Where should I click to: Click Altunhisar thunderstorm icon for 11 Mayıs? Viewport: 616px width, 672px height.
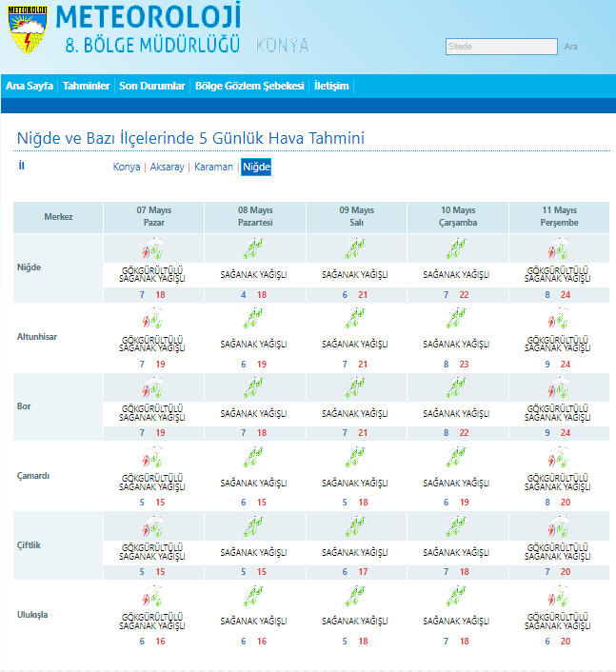point(558,319)
